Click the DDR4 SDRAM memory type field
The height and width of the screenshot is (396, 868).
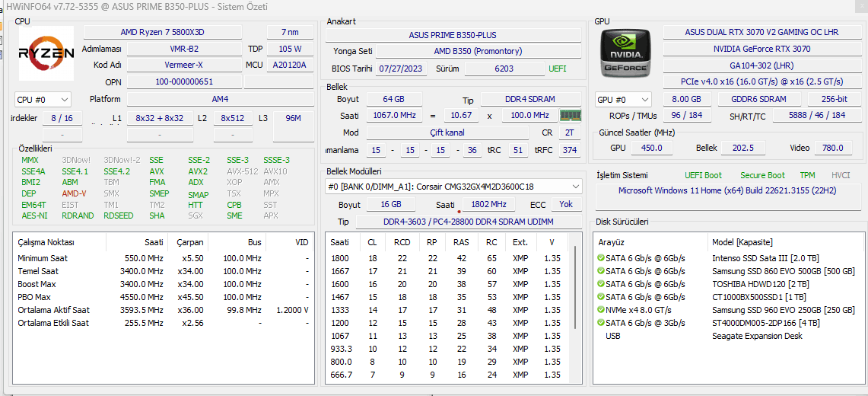click(531, 99)
